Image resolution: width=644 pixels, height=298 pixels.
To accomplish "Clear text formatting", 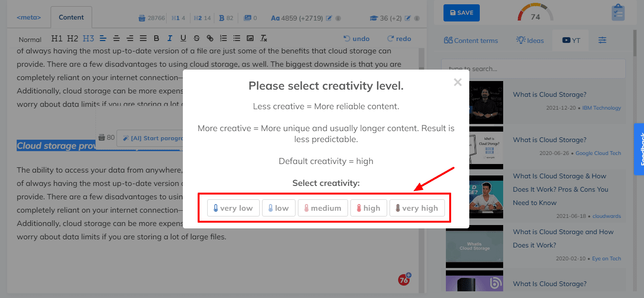I will pos(264,39).
